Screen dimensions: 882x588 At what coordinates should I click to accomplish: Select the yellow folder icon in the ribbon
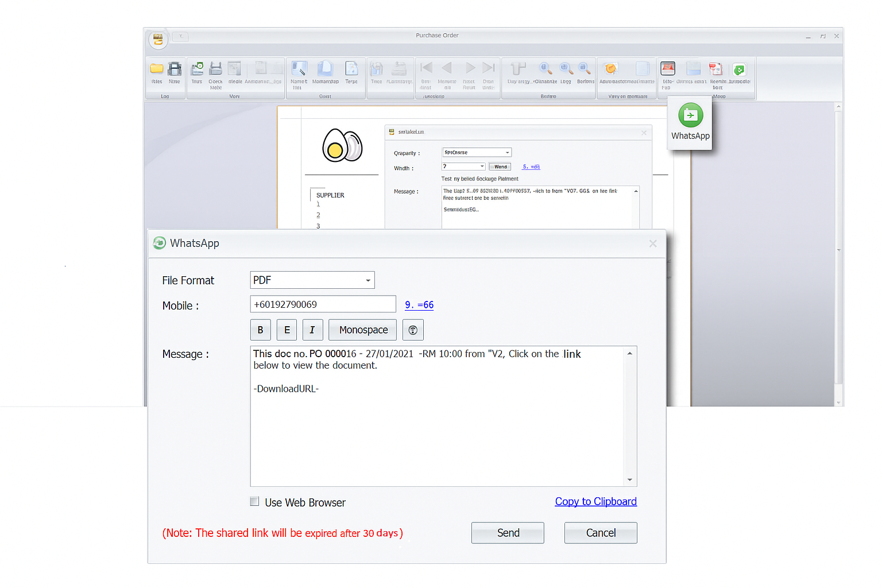tap(156, 69)
